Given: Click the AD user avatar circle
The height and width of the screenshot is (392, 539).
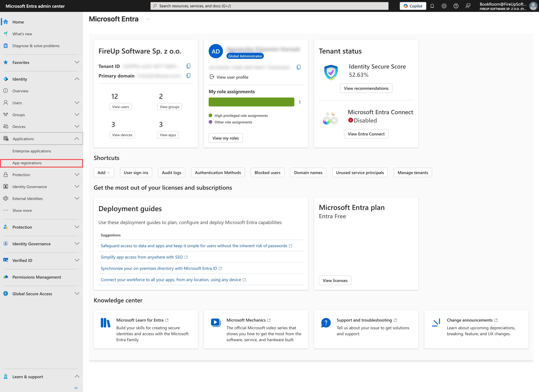Looking at the screenshot, I should 216,51.
